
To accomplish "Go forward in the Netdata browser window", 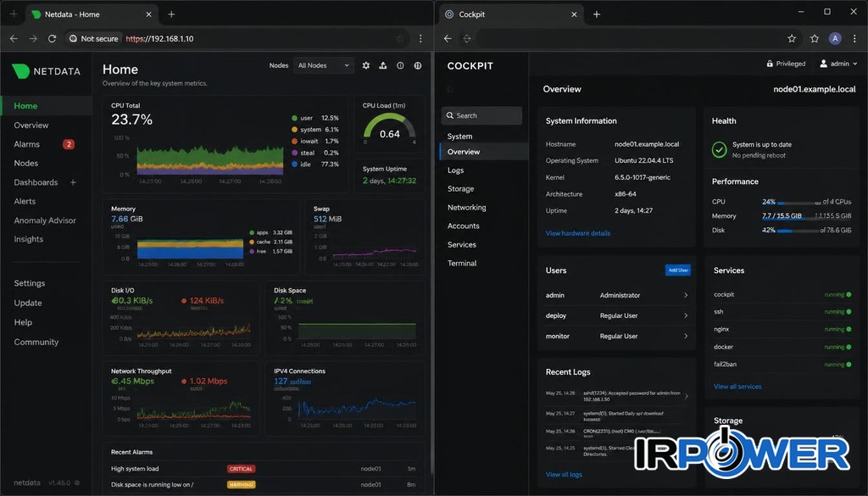I will pos(33,39).
